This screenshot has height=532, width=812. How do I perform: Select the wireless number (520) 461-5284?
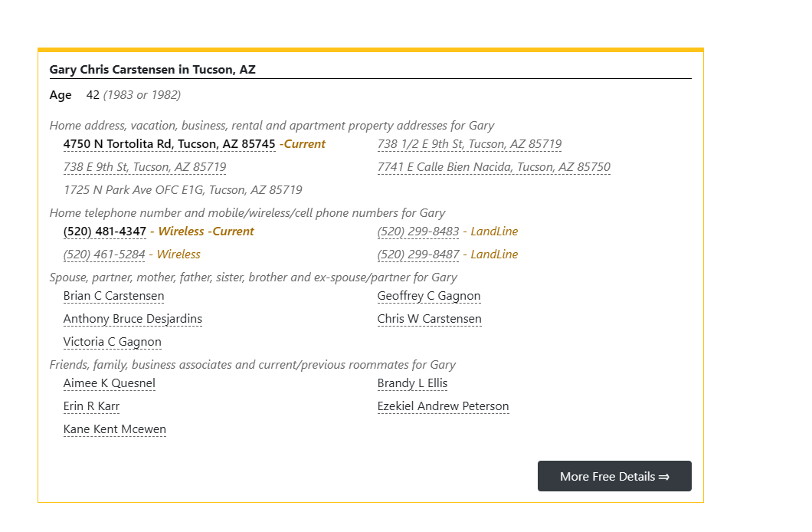104,255
